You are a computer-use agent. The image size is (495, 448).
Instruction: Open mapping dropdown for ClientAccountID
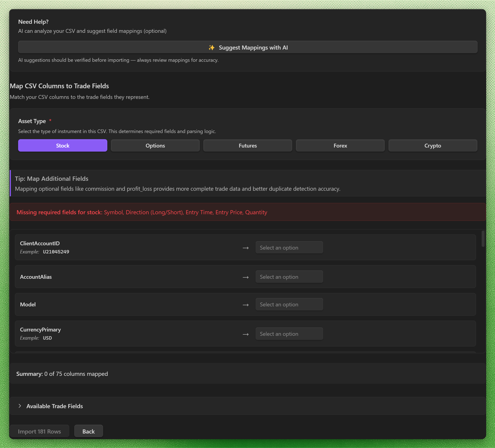(x=289, y=248)
